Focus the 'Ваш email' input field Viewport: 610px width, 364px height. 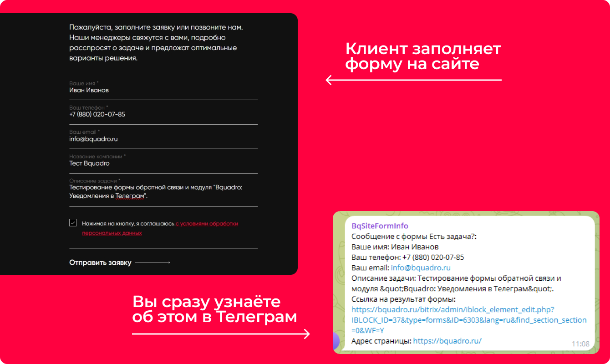tap(163, 139)
